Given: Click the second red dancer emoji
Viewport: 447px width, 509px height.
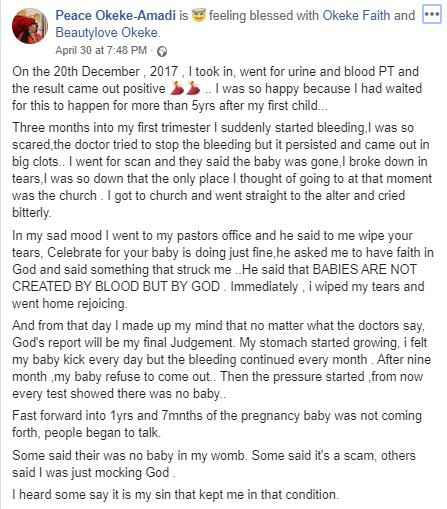Looking at the screenshot, I should (x=193, y=88).
